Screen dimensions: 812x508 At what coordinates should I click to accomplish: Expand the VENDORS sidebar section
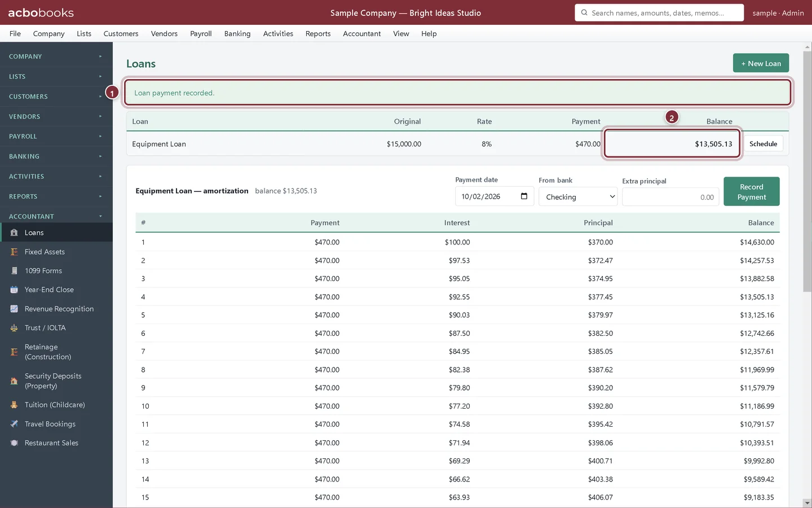(x=56, y=116)
